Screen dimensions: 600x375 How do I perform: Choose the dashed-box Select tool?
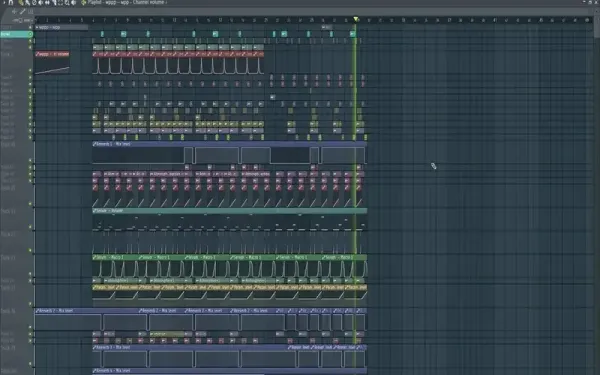[60, 2]
